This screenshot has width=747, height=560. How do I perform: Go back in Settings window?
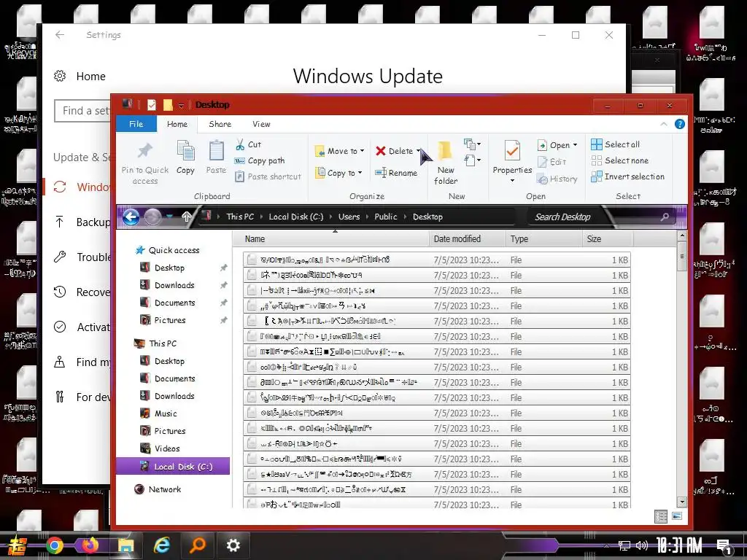pos(60,35)
